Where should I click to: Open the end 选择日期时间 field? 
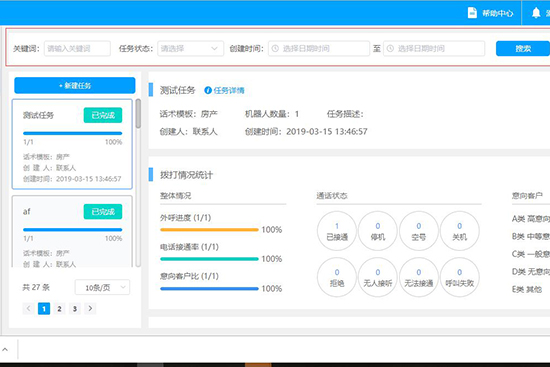pos(434,48)
